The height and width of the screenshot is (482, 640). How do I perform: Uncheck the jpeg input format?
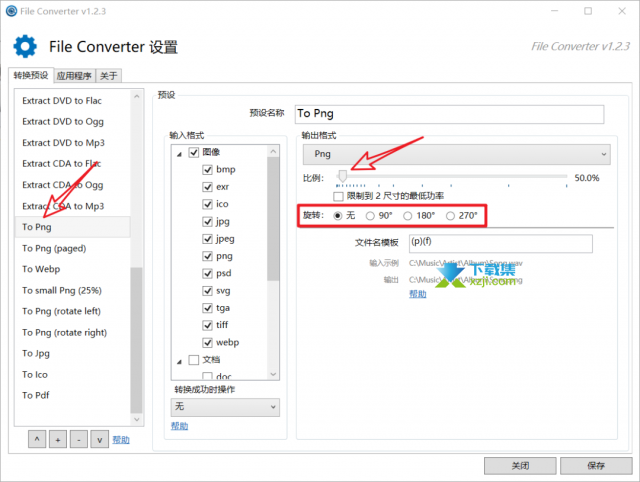(208, 239)
